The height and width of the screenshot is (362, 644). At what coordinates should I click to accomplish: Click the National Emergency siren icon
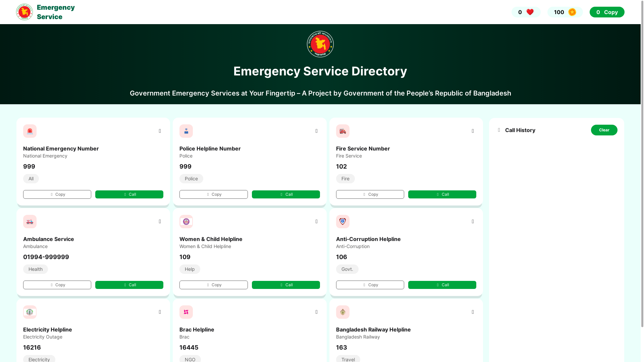[x=30, y=131]
